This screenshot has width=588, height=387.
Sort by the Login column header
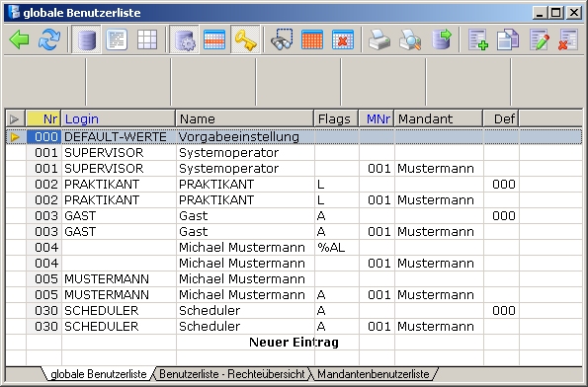pos(119,119)
